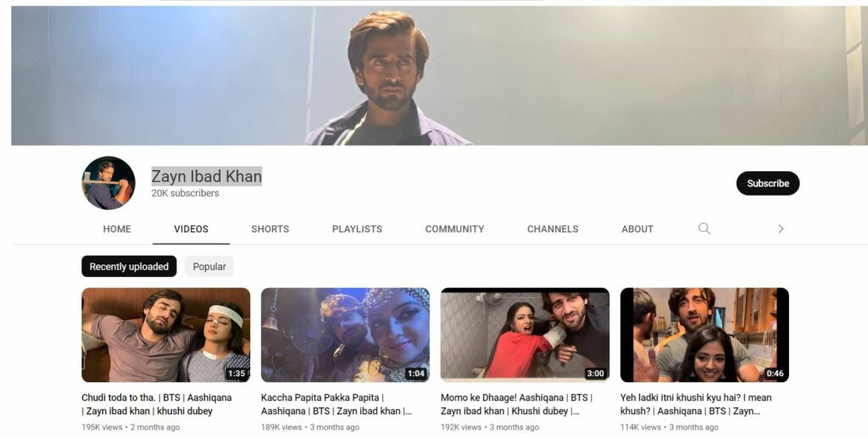The image size is (868, 438).
Task: Open the Yeh ladki itni khushi title link
Action: coord(696,404)
